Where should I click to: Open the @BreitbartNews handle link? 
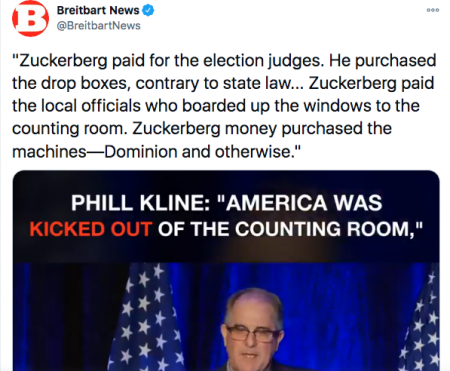coord(99,26)
